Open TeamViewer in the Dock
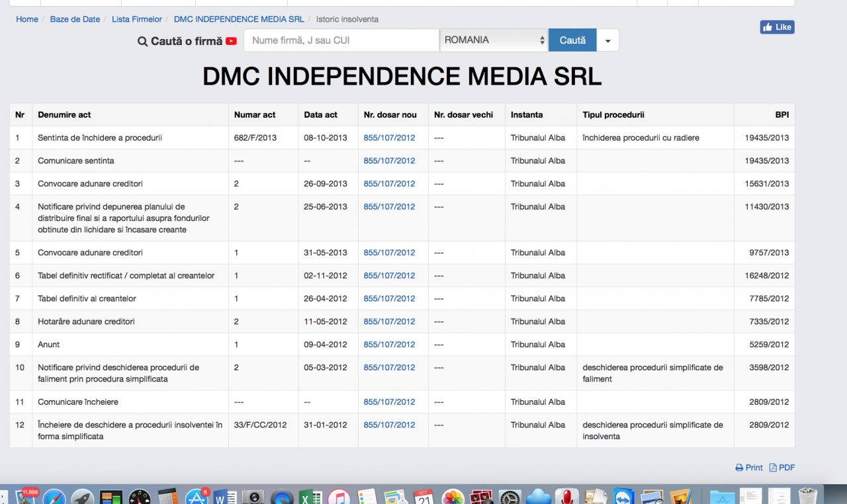This screenshot has height=504, width=847. click(x=624, y=497)
